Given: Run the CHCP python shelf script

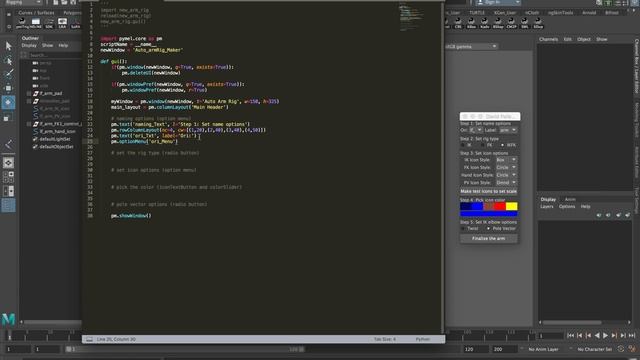Looking at the screenshot, I should pos(511,23).
